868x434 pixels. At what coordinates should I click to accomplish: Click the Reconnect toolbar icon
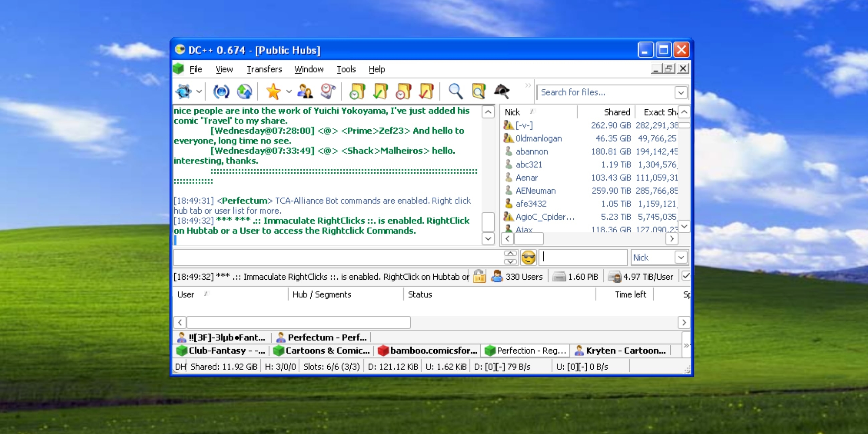pyautogui.click(x=221, y=92)
